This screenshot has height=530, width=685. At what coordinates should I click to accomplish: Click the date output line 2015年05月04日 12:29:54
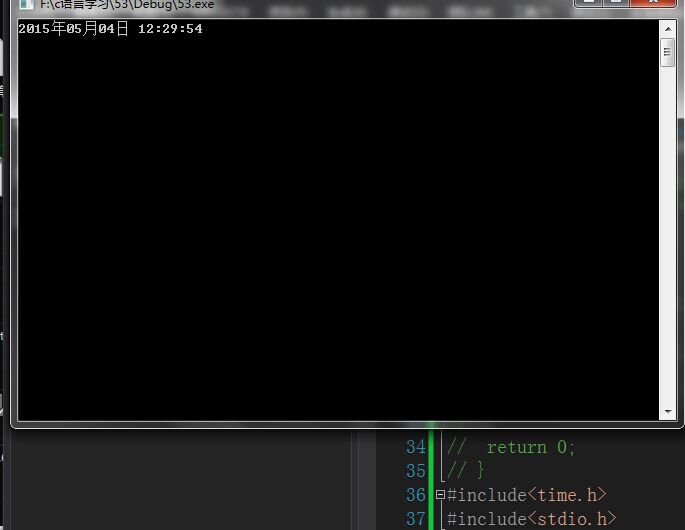(x=111, y=29)
